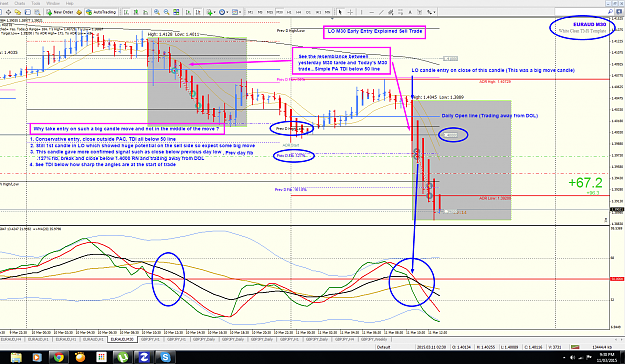This screenshot has width=625, height=364.
Task: Select the M1 timeframe
Action: [x=250, y=12]
